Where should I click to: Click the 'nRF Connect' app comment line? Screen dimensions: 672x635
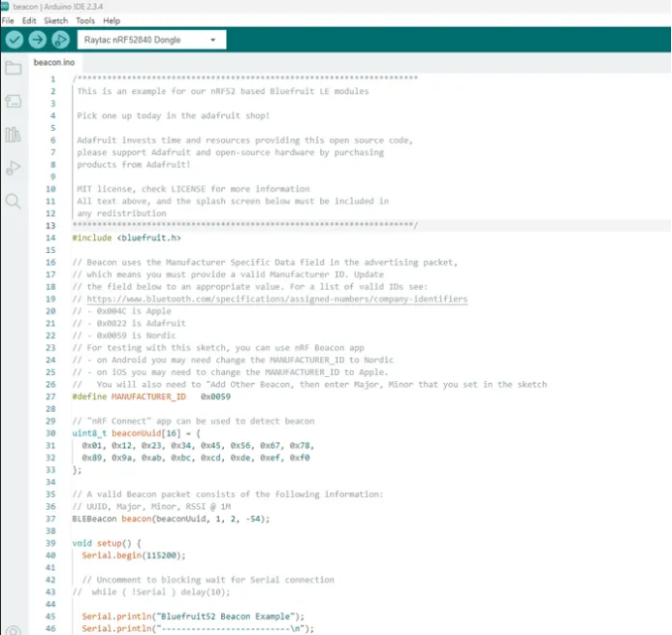tap(193, 421)
